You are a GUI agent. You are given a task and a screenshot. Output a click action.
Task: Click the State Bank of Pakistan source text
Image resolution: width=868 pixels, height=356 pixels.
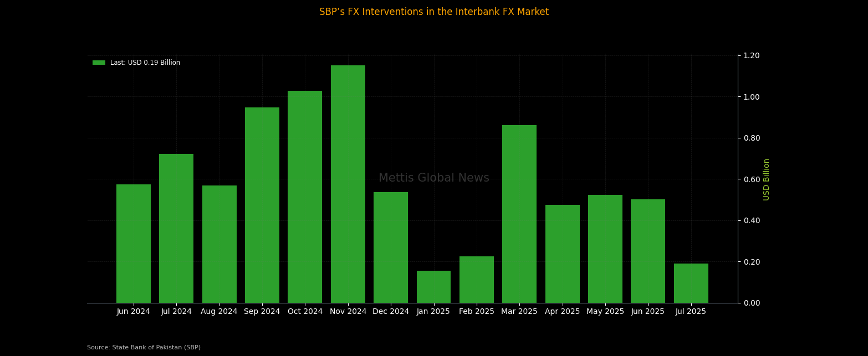coord(144,348)
